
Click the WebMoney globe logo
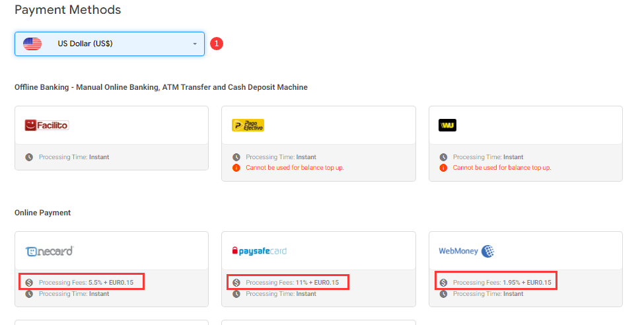pos(487,251)
